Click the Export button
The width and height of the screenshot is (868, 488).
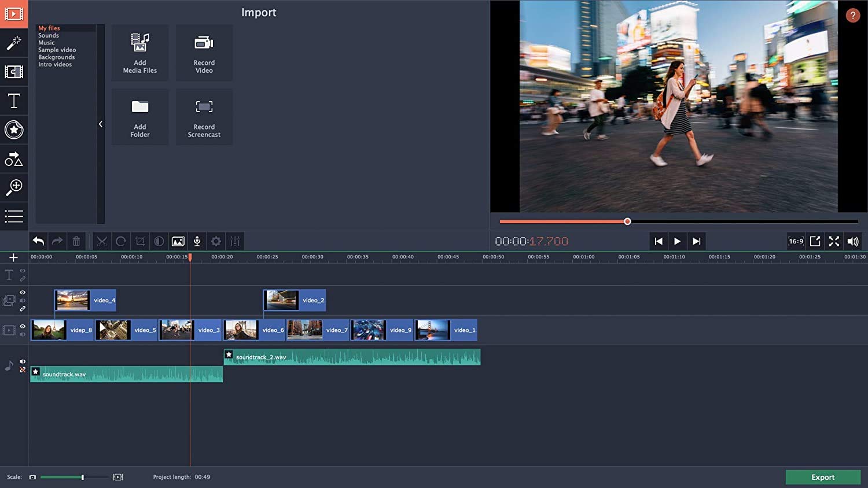coord(822,477)
